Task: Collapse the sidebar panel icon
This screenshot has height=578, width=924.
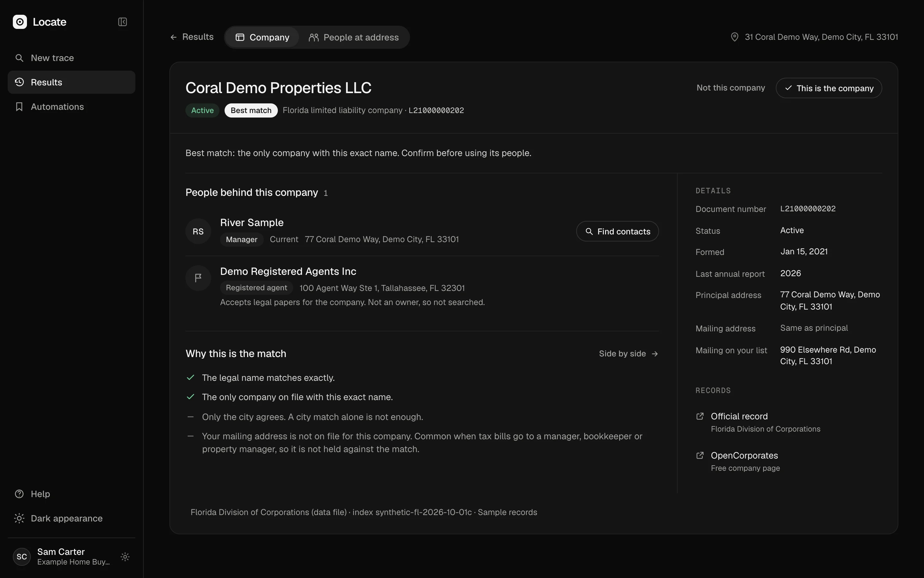Action: [123, 22]
